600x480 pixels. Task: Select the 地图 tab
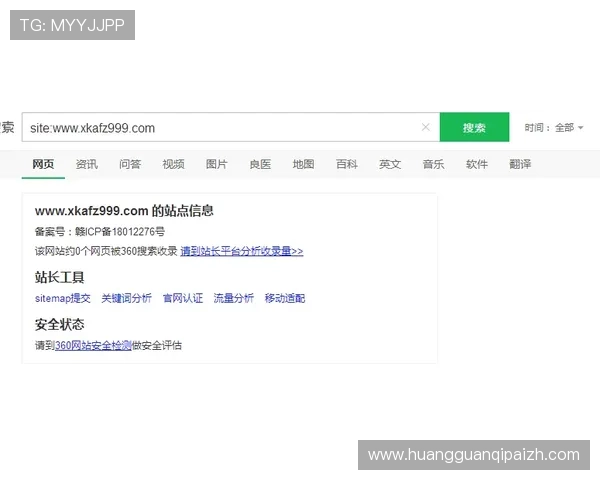[x=303, y=164]
